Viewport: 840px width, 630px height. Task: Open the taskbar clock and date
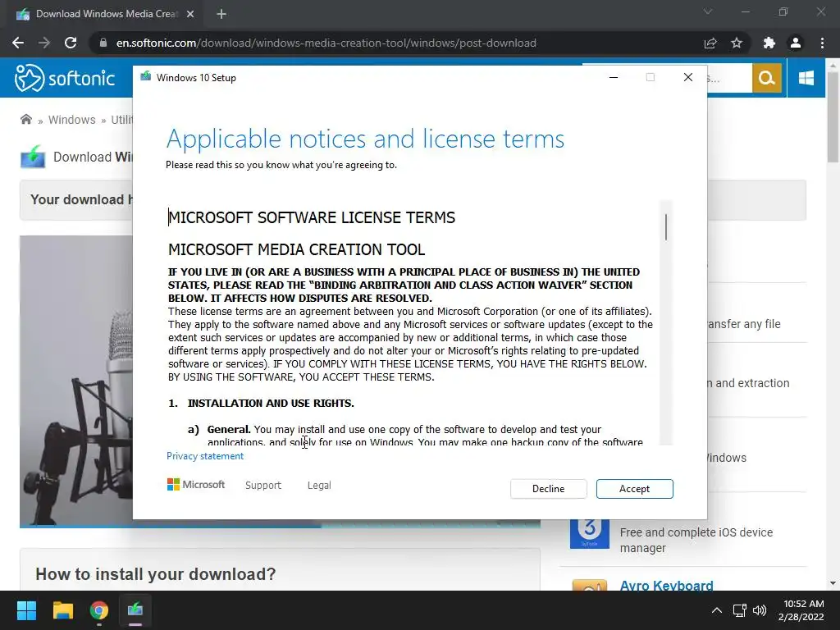coord(801,610)
